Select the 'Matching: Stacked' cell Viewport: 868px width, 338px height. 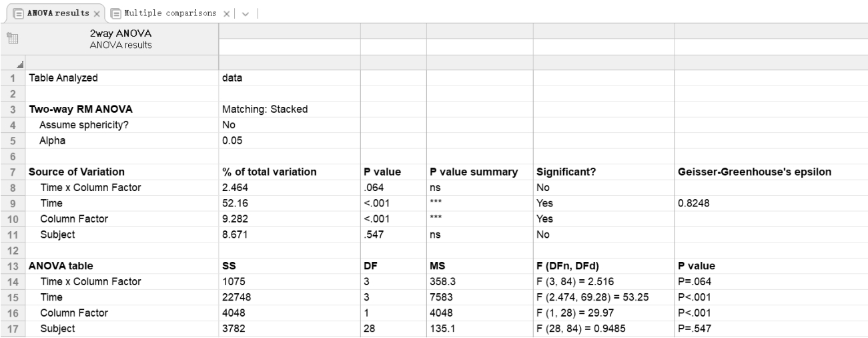point(264,109)
